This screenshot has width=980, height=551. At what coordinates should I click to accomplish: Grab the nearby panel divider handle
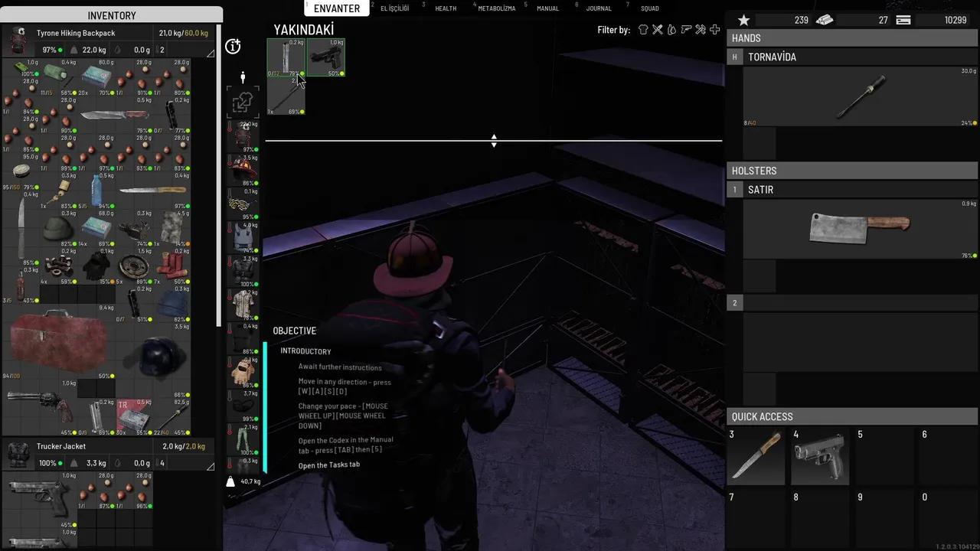(x=494, y=141)
